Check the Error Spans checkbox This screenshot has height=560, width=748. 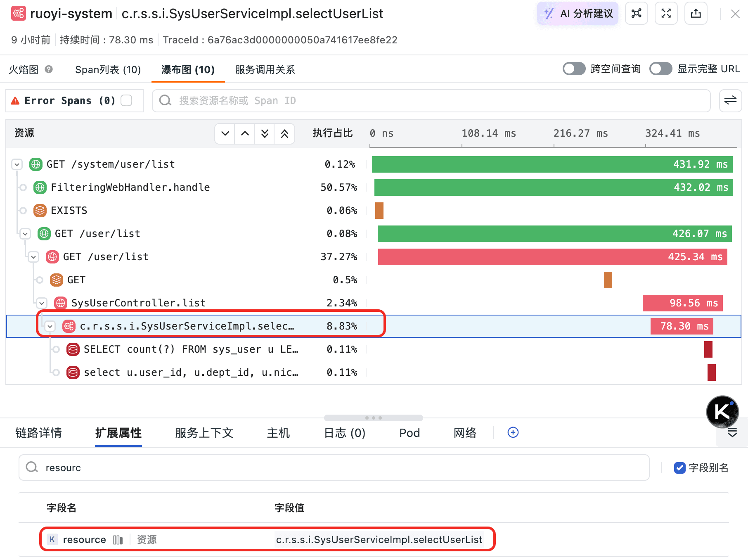126,100
